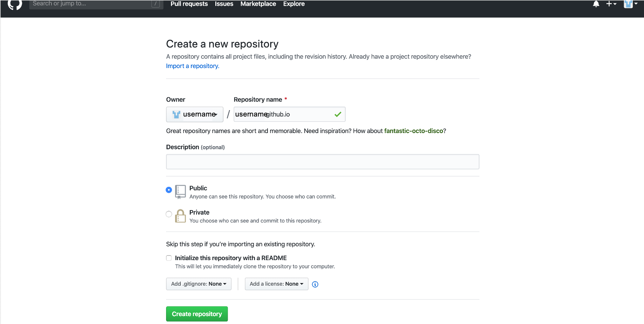Follow the Import a repository link
Viewport: 644px width, 324px height.
click(192, 66)
